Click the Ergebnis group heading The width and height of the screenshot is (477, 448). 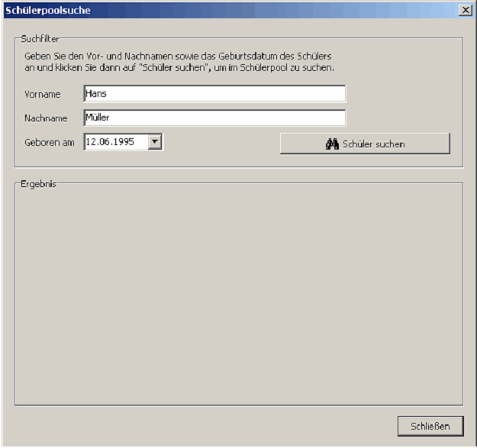(38, 184)
